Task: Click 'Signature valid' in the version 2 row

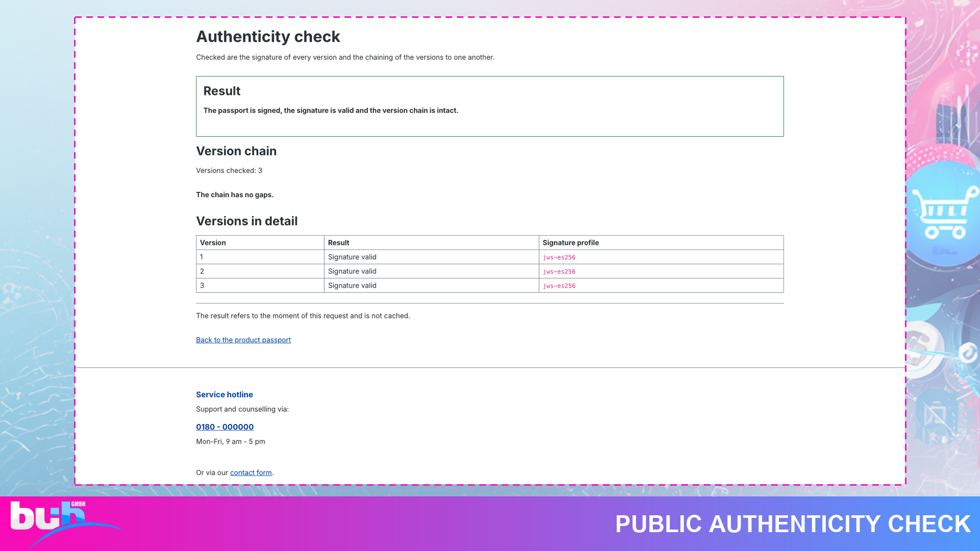Action: (x=352, y=271)
